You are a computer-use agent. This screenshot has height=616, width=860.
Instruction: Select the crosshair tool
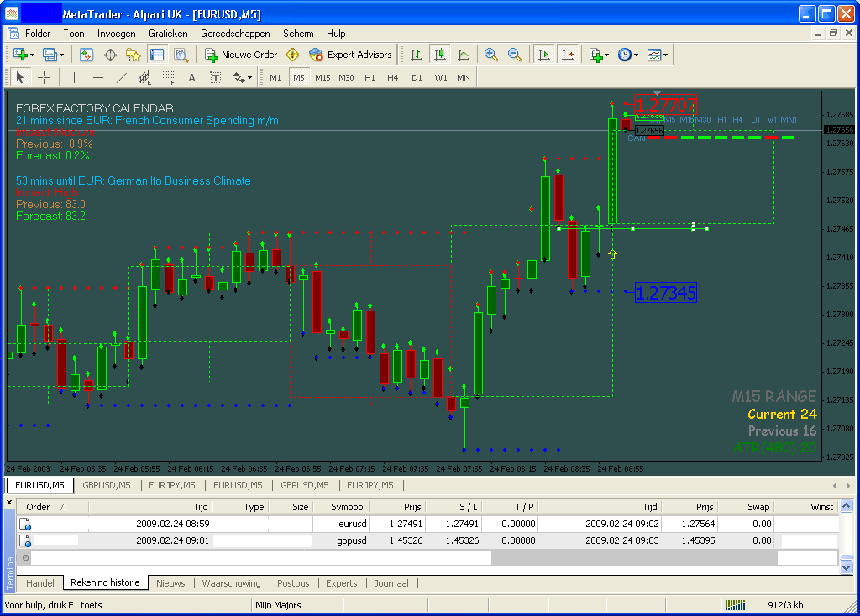pyautogui.click(x=44, y=78)
